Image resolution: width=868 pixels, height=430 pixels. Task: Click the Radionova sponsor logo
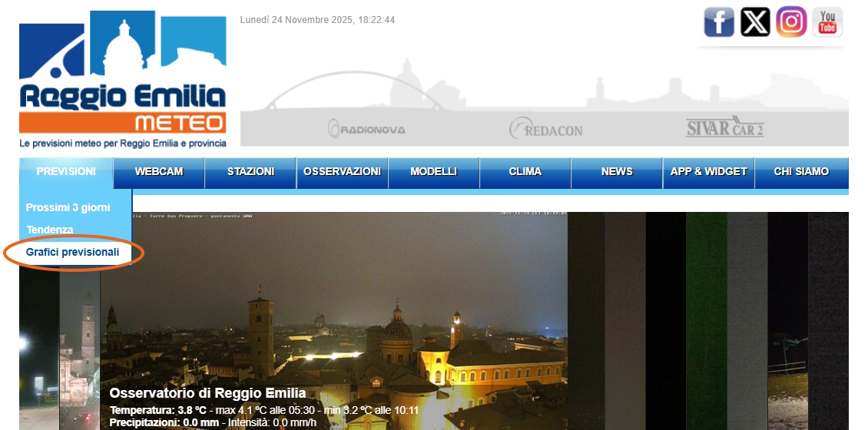pos(366,129)
